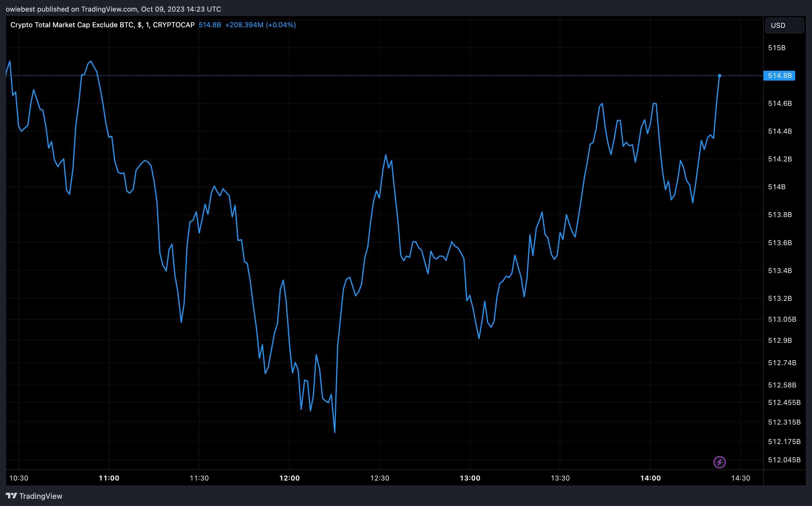Click the 13:00 time axis label
The width and height of the screenshot is (812, 506).
click(x=470, y=478)
